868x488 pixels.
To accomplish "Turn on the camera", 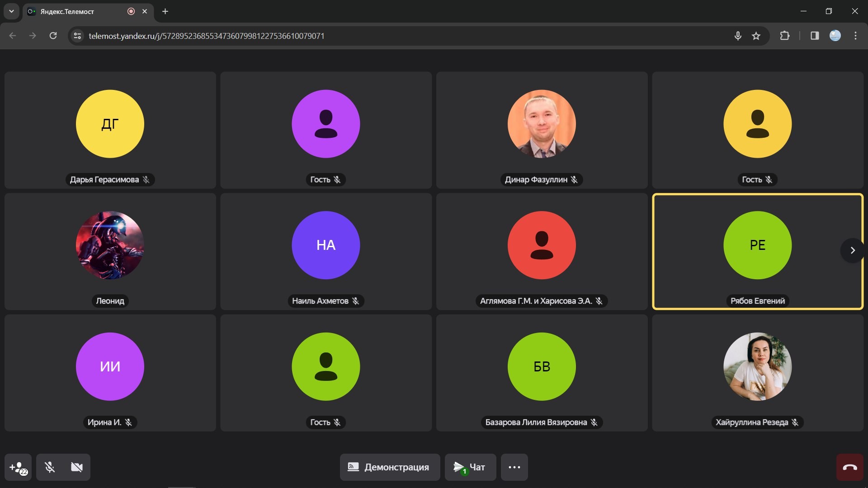I will tap(77, 467).
